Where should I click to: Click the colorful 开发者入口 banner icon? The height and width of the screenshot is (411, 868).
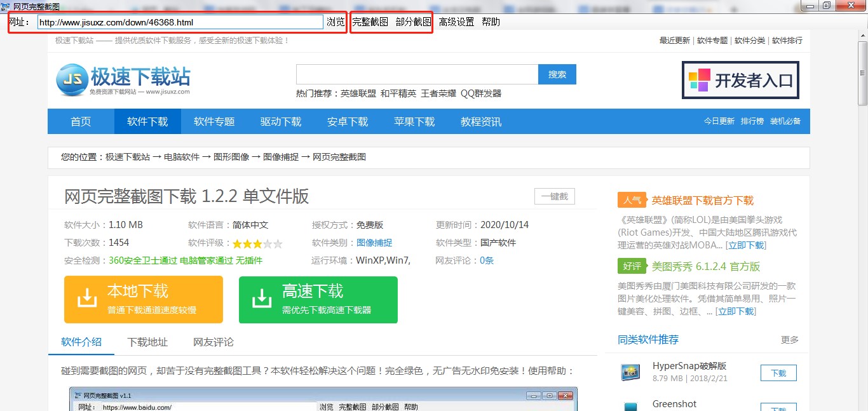[699, 80]
